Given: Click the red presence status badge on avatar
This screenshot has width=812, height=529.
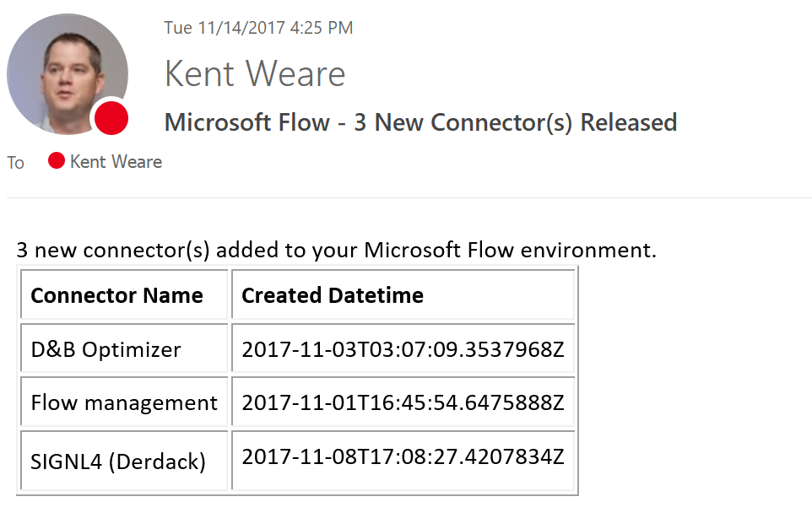Looking at the screenshot, I should point(111,118).
